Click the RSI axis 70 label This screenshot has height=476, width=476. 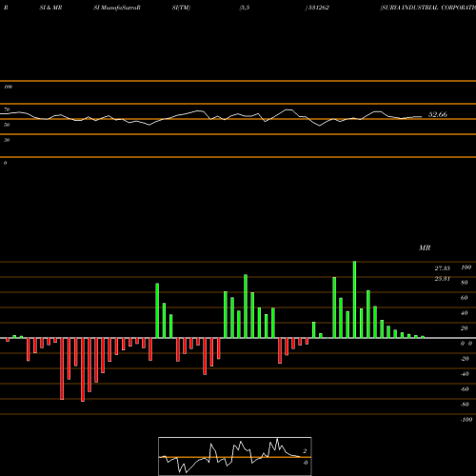click(x=7, y=109)
